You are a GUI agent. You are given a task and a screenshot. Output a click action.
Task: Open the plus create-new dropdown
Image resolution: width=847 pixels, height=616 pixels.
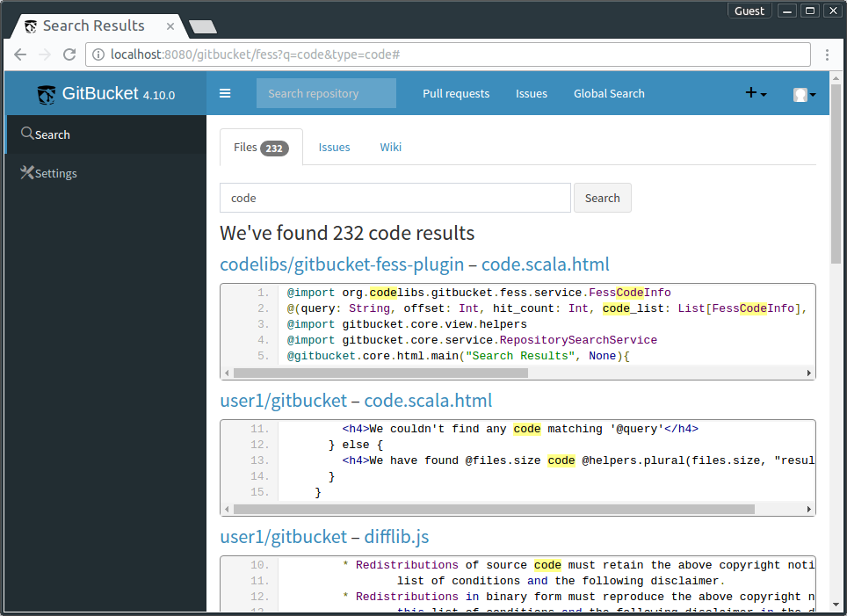756,93
